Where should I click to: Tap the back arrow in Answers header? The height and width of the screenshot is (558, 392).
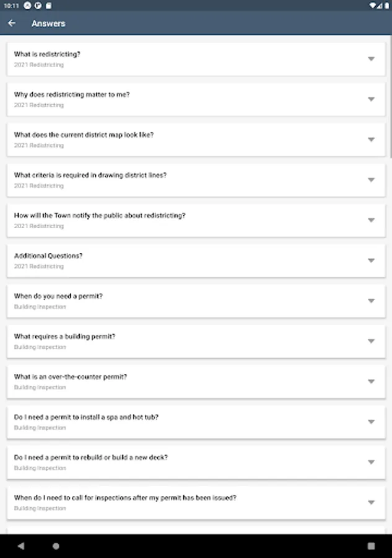[x=12, y=24]
